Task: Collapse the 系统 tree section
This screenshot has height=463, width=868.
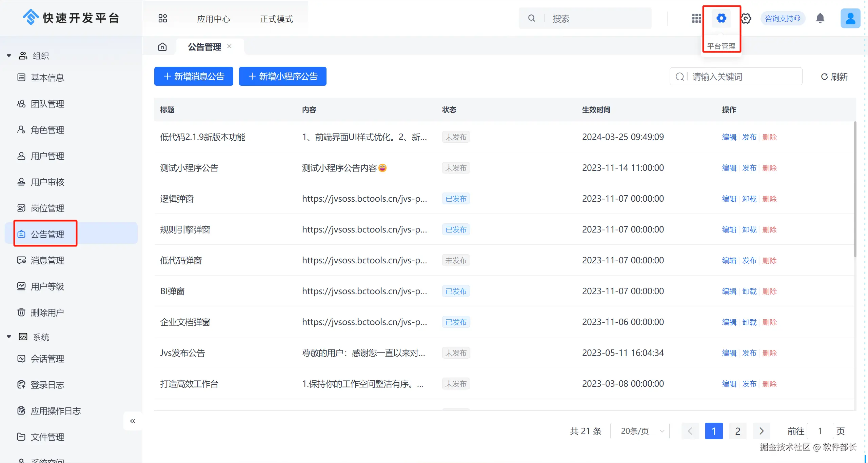Action: click(9, 337)
